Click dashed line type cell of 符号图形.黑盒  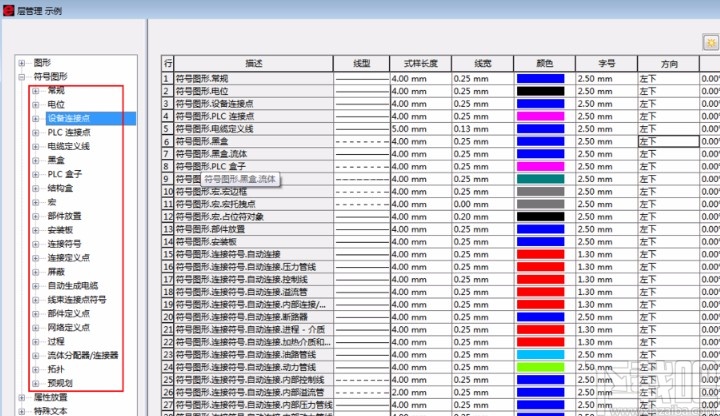[362, 141]
